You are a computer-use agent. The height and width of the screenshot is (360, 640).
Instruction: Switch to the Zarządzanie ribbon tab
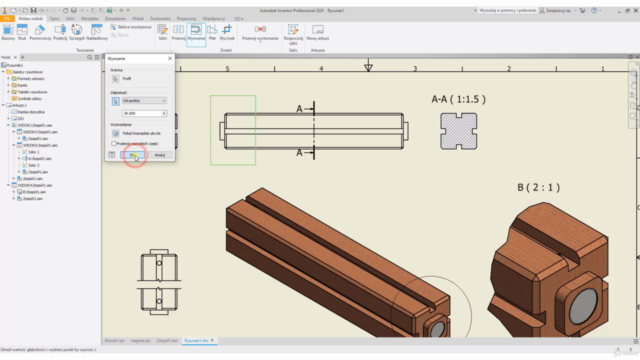pos(115,18)
